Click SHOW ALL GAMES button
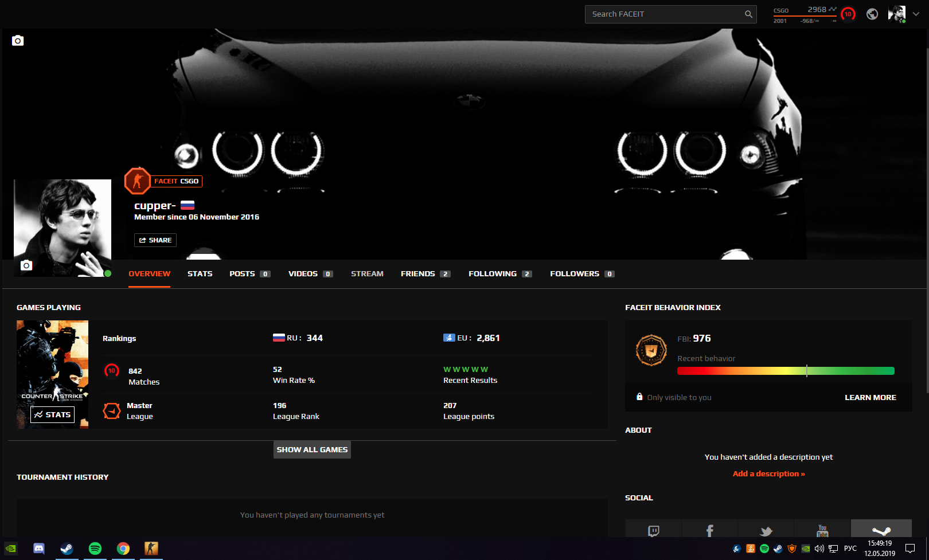Image resolution: width=929 pixels, height=560 pixels. [312, 450]
